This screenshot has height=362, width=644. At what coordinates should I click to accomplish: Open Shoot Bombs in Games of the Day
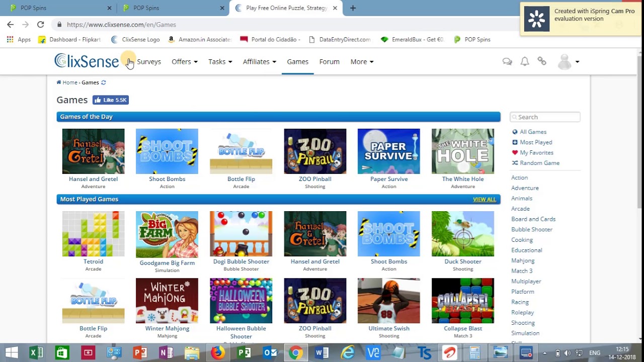point(167,151)
